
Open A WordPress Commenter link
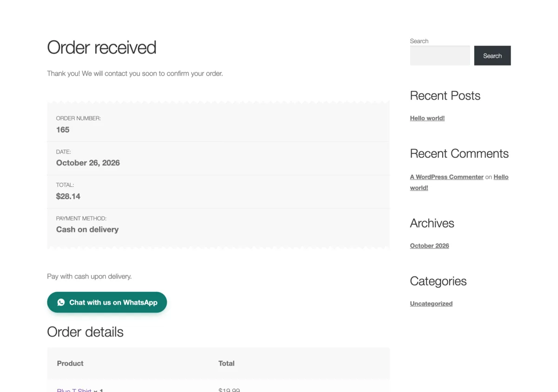tap(447, 177)
